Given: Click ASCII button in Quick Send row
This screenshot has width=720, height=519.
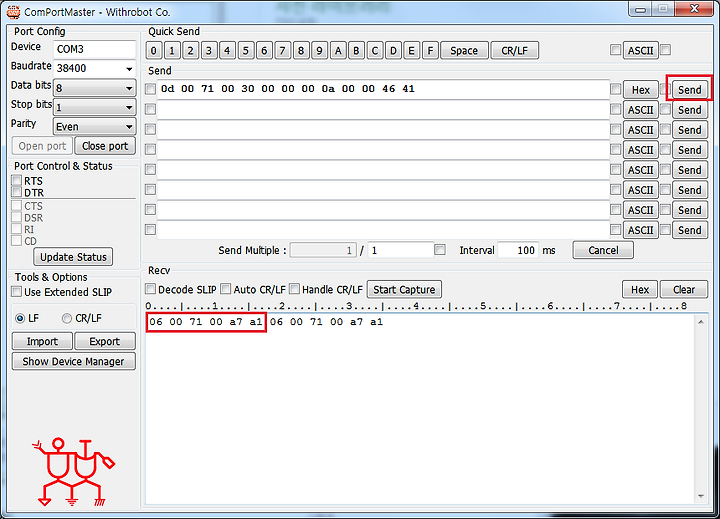Looking at the screenshot, I should (641, 51).
